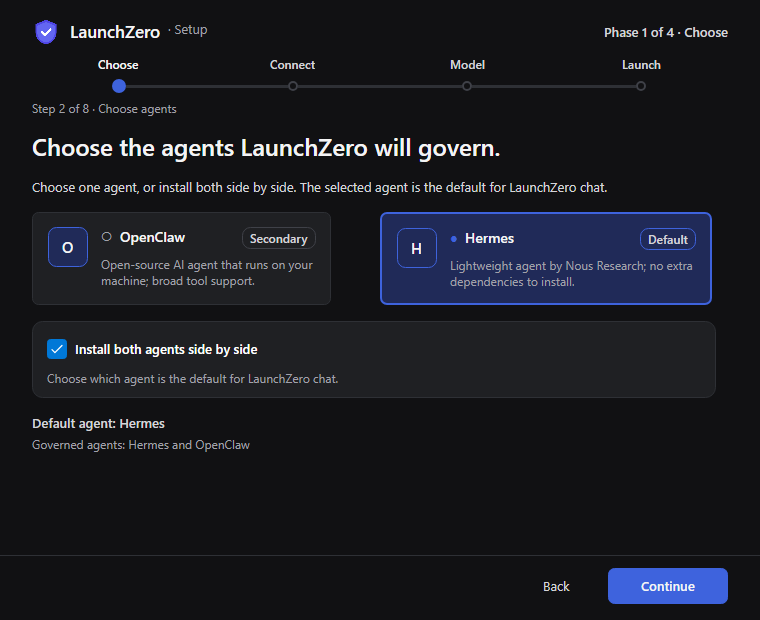
Task: Click the OpenClaw 'O' avatar icon
Action: 68,247
